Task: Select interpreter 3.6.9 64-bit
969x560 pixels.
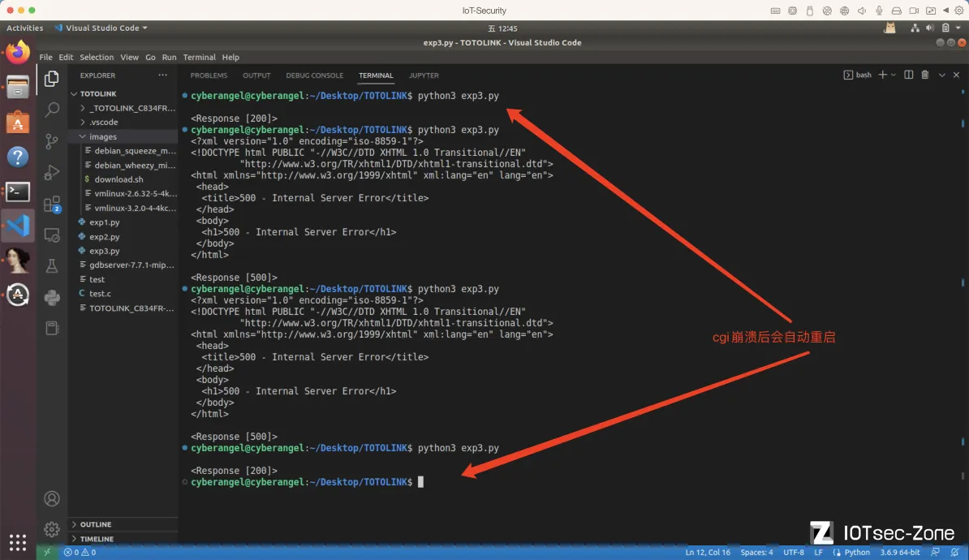Action: [x=900, y=552]
